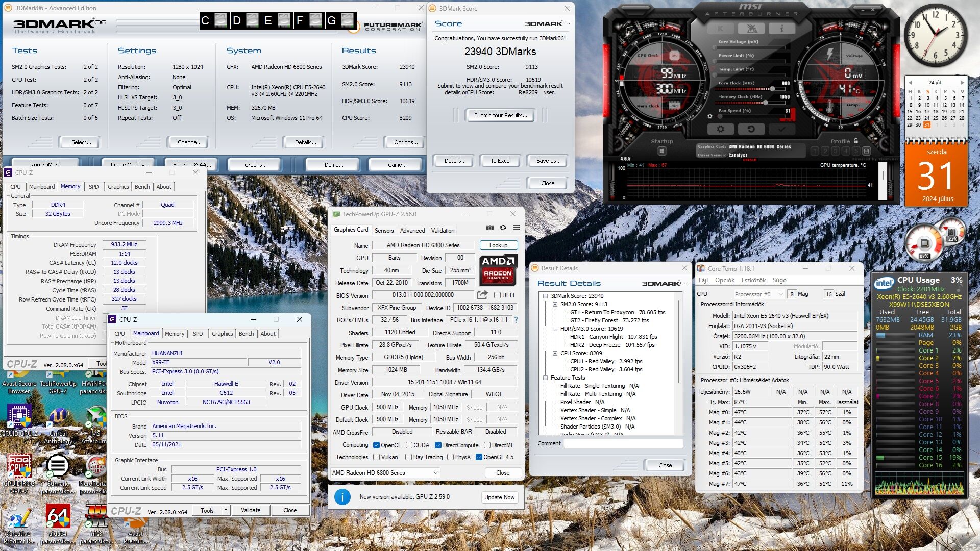This screenshot has height=551, width=980.
Task: Collapse the CPU Score tree node
Action: [x=555, y=353]
